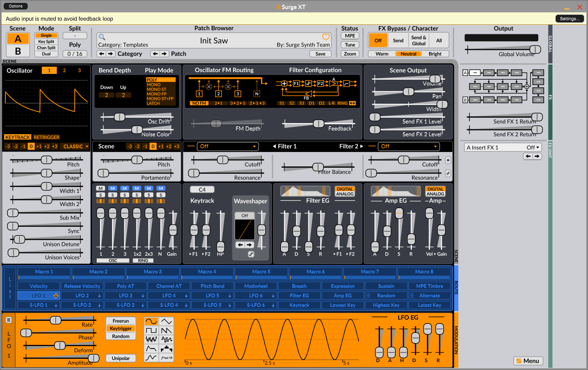The image size is (588, 370).
Task: Toggle oscillator KEYTRACK
Action: 18,137
